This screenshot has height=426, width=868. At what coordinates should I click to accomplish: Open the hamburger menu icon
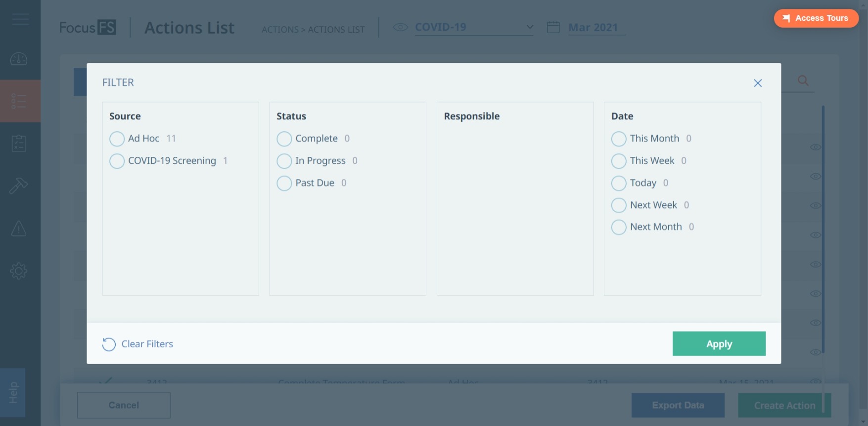[20, 19]
